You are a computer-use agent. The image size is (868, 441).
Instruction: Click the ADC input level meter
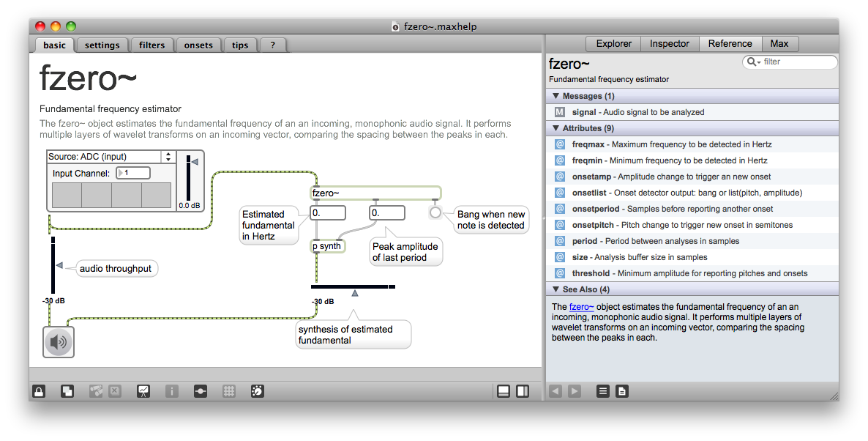(x=111, y=196)
